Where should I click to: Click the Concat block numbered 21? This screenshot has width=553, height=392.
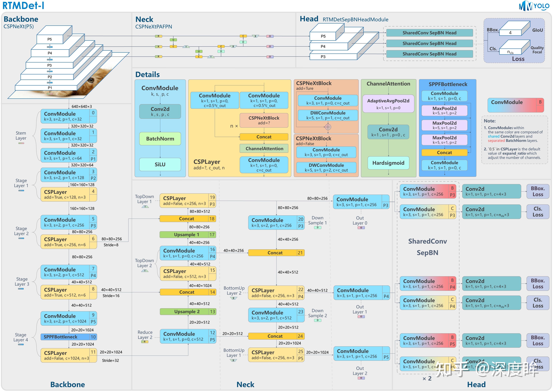[x=276, y=253]
